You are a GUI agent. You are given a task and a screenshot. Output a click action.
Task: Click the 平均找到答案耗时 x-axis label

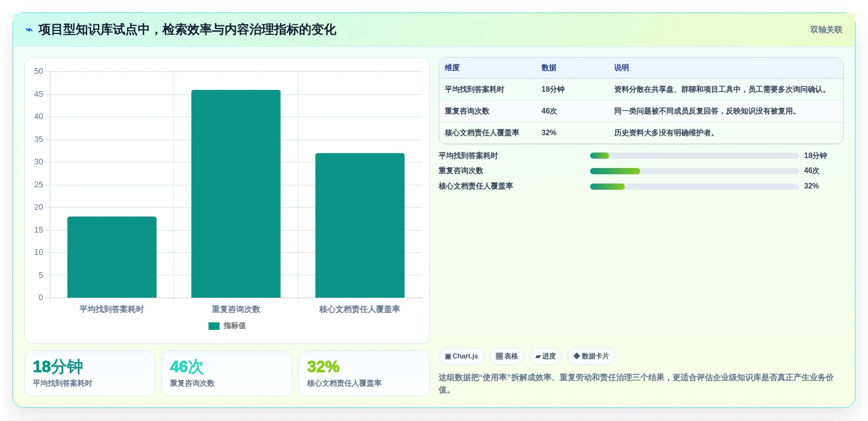coord(112,309)
